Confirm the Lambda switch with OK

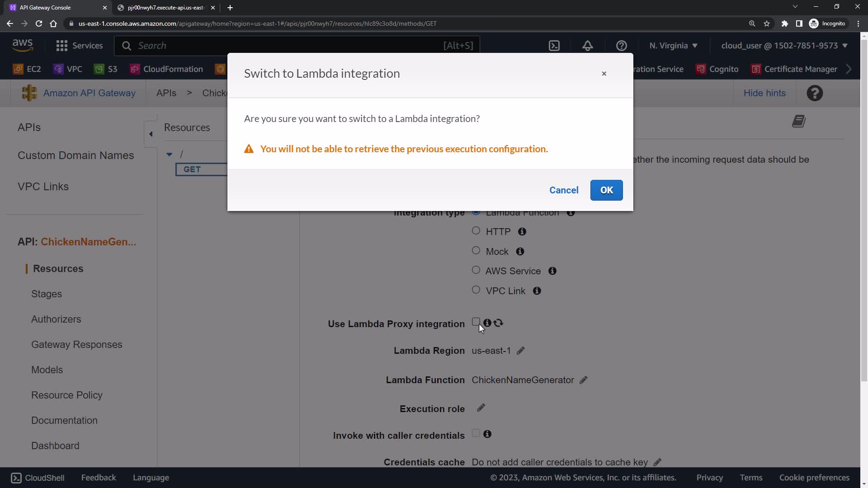[606, 190]
